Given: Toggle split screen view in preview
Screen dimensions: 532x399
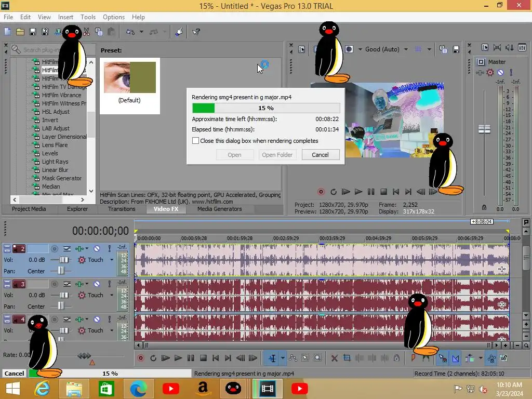Looking at the screenshot, I should tap(349, 49).
